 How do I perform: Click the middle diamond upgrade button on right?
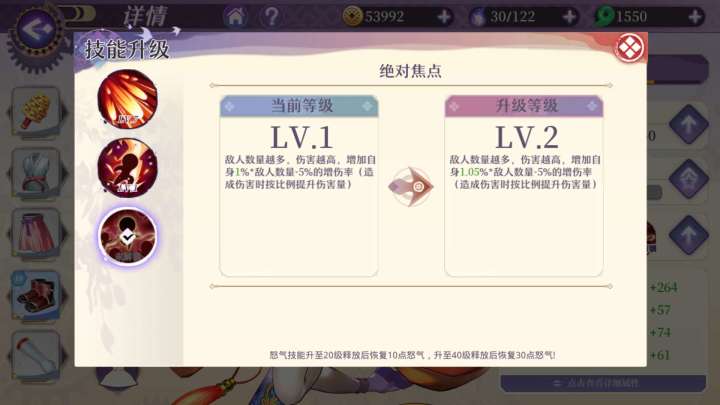point(688,180)
